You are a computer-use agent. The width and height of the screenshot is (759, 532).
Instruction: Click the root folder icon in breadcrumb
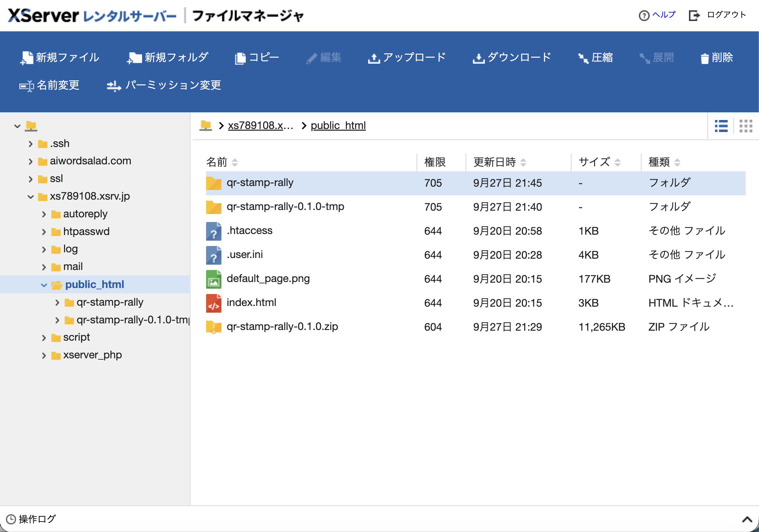pyautogui.click(x=206, y=125)
